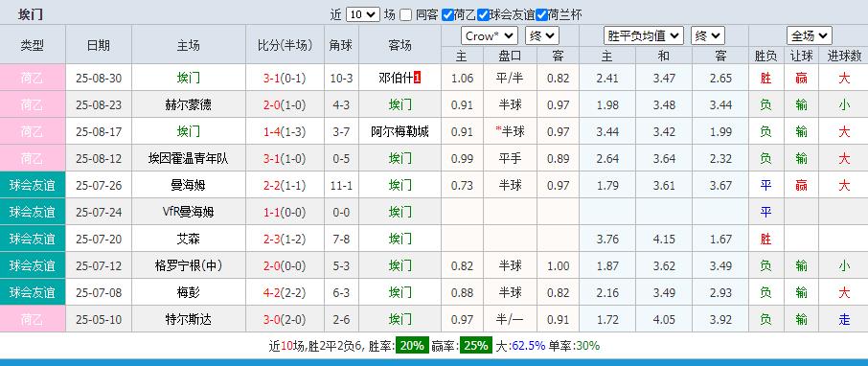Click the 平/半 handicap cell

[510, 78]
